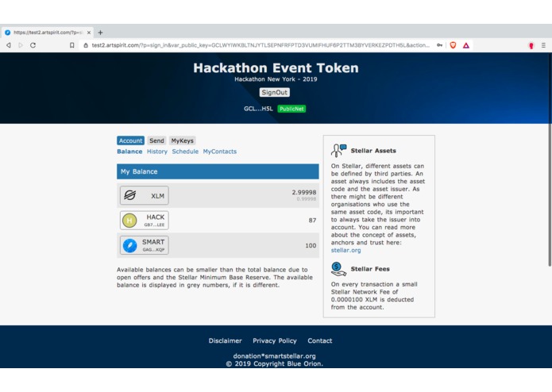Click the Brave Rewards triangle icon
552x392 pixels.
click(x=466, y=45)
